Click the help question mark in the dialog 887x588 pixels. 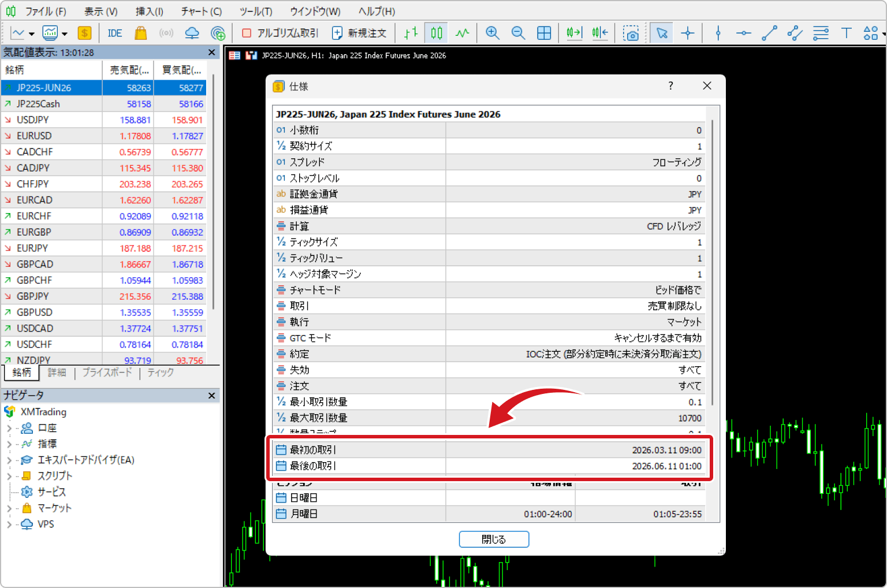pos(670,85)
